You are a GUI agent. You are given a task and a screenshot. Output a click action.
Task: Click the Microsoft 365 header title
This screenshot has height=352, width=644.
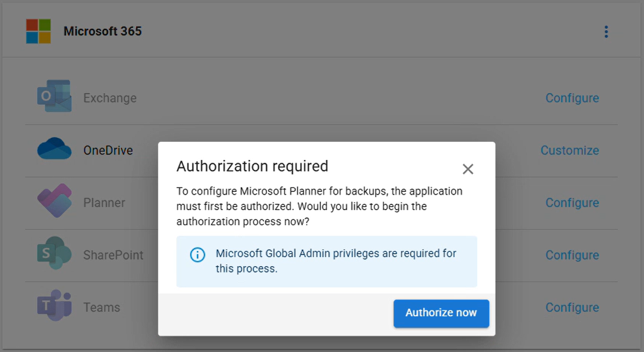(102, 31)
